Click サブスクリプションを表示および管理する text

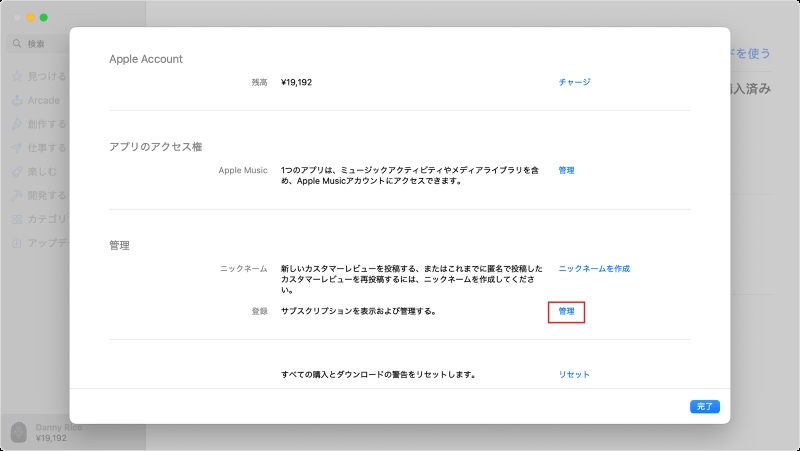[x=359, y=311]
